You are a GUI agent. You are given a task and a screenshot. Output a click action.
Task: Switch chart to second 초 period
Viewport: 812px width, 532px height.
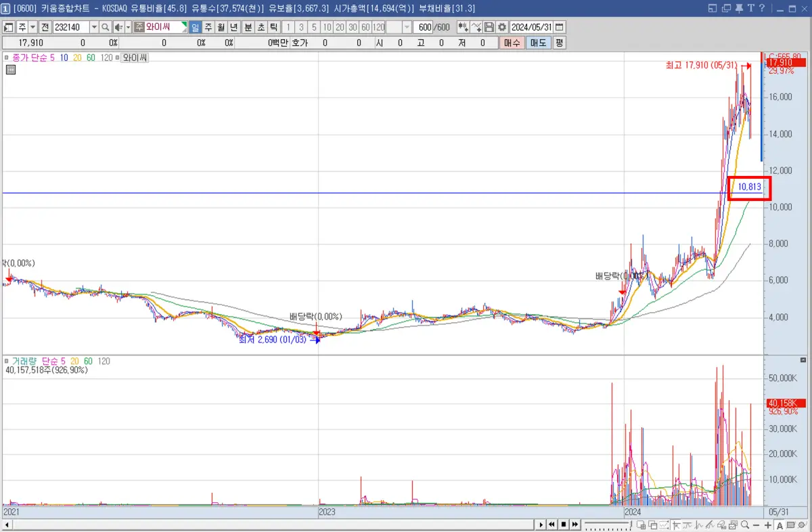pyautogui.click(x=261, y=27)
